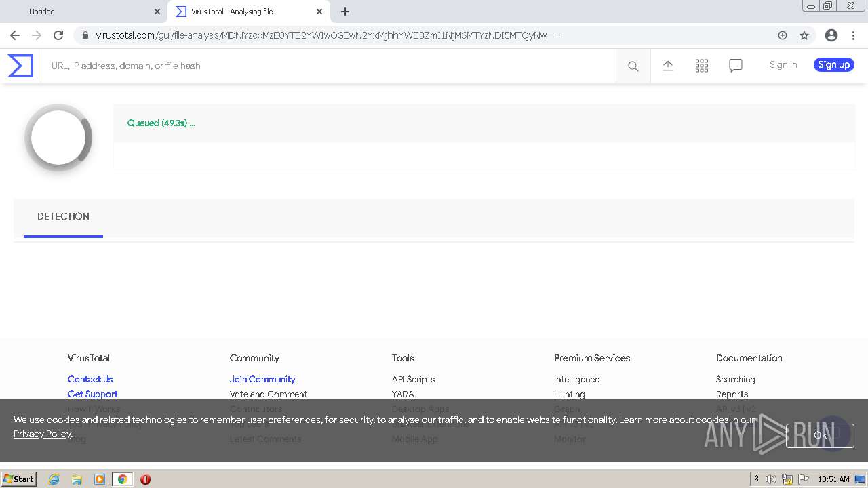This screenshot has width=868, height=488.
Task: Open Windows Explorer folder in taskbar
Action: pyautogui.click(x=77, y=479)
